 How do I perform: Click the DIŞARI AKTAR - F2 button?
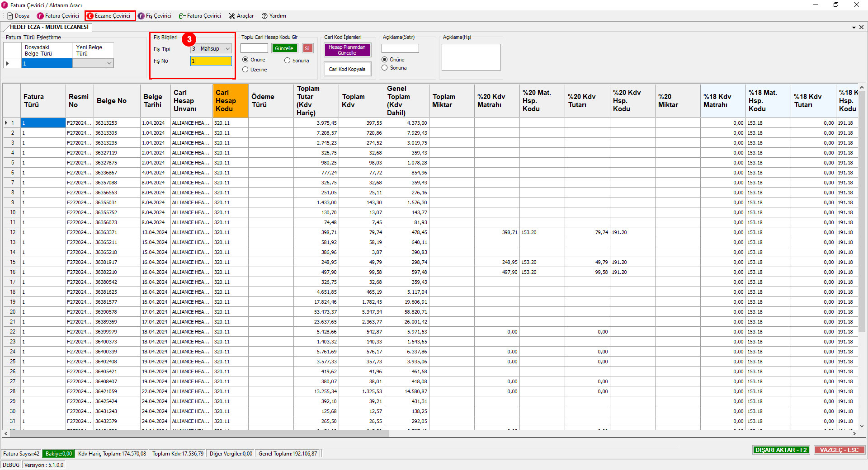pos(781,450)
